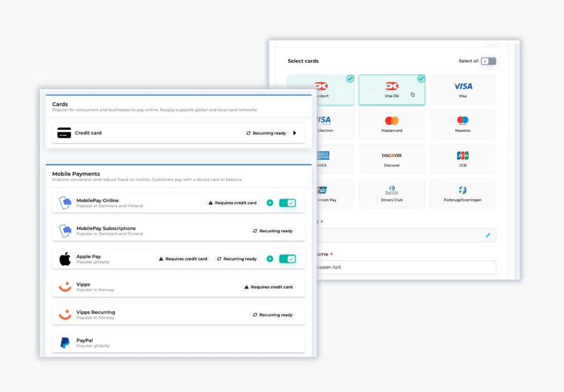The image size is (564, 392).
Task: Click the Mobile Payments heading
Action: pos(76,174)
